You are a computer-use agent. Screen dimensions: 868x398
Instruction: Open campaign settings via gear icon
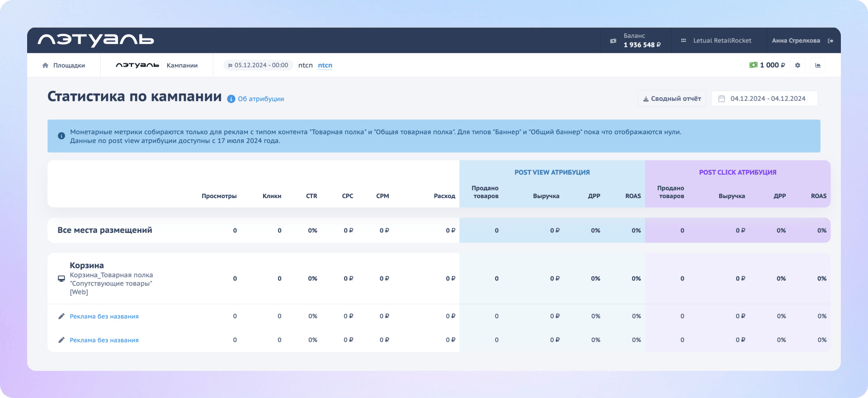(797, 65)
